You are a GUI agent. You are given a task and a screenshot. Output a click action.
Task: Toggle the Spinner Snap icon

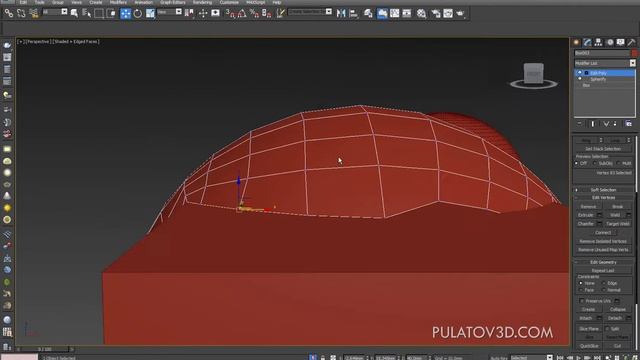click(x=267, y=13)
